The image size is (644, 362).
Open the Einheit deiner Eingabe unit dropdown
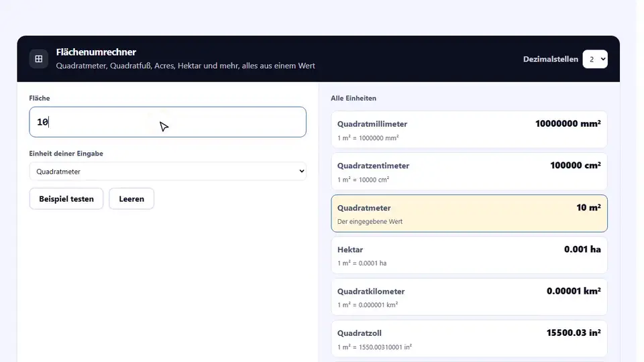168,171
